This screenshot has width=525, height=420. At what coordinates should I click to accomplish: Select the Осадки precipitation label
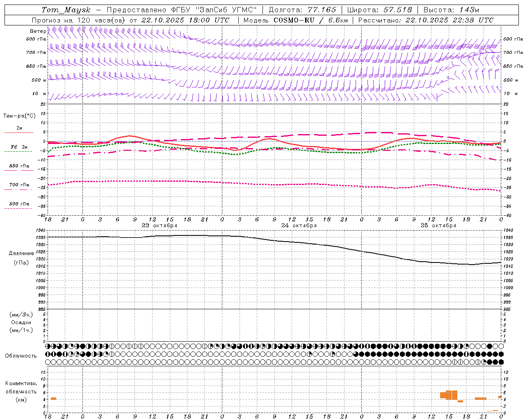click(21, 322)
